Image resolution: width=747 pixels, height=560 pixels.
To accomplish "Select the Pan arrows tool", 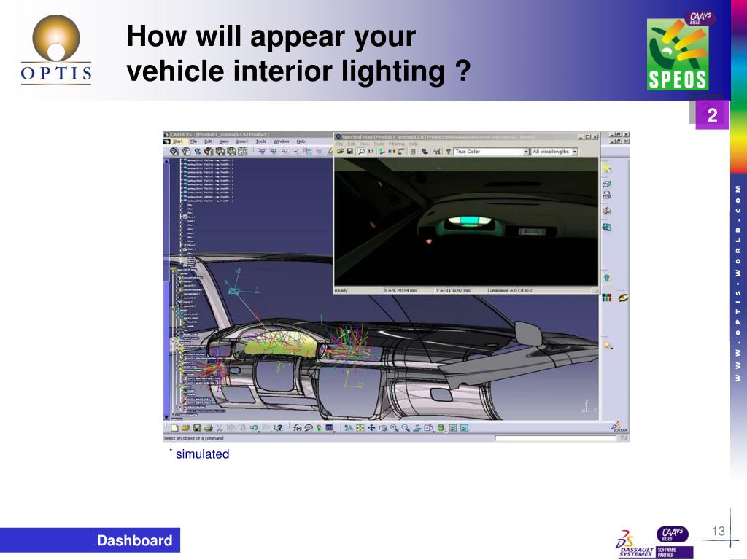I will tap(371, 427).
